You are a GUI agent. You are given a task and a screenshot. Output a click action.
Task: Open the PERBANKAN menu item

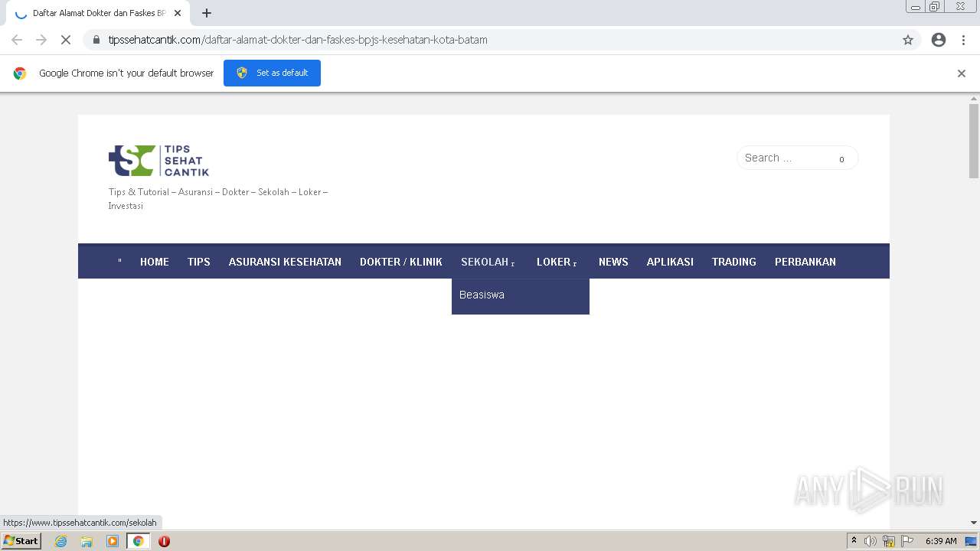(x=805, y=262)
